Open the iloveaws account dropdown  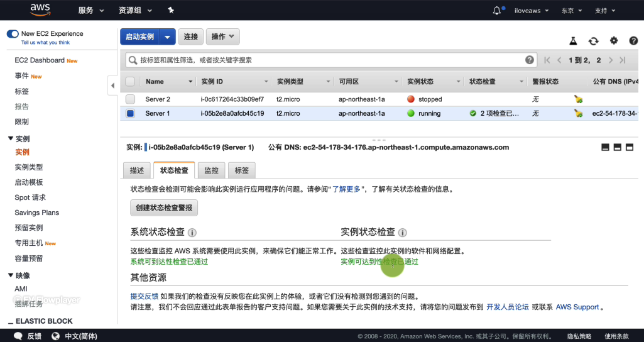(x=532, y=11)
